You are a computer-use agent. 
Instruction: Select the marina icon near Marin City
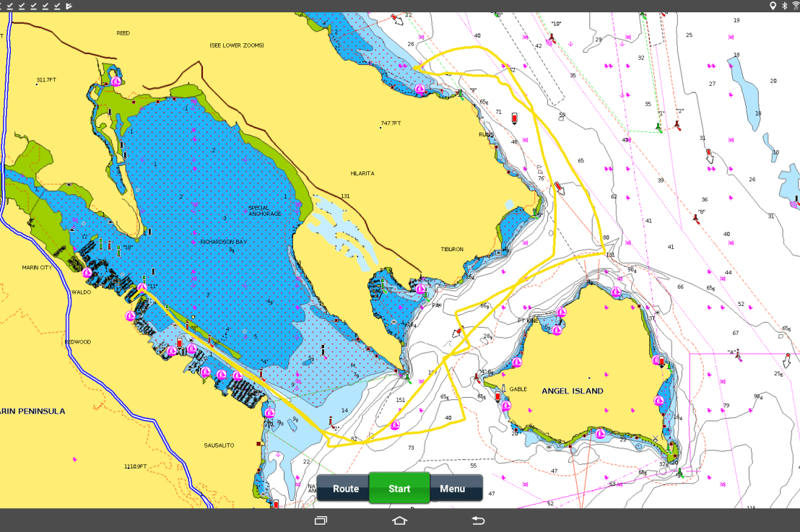87,273
